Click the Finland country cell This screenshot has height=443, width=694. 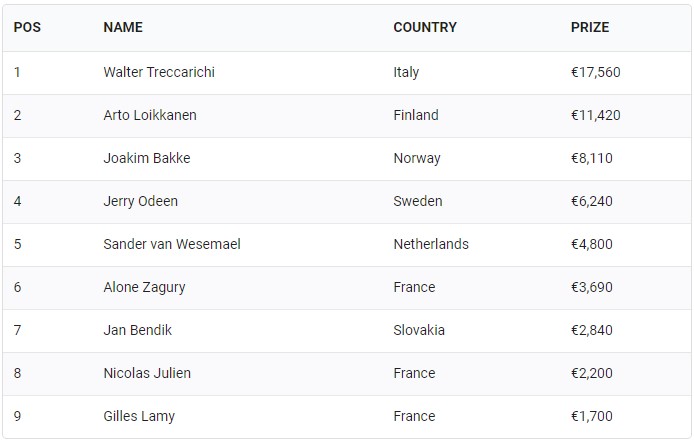coord(416,115)
